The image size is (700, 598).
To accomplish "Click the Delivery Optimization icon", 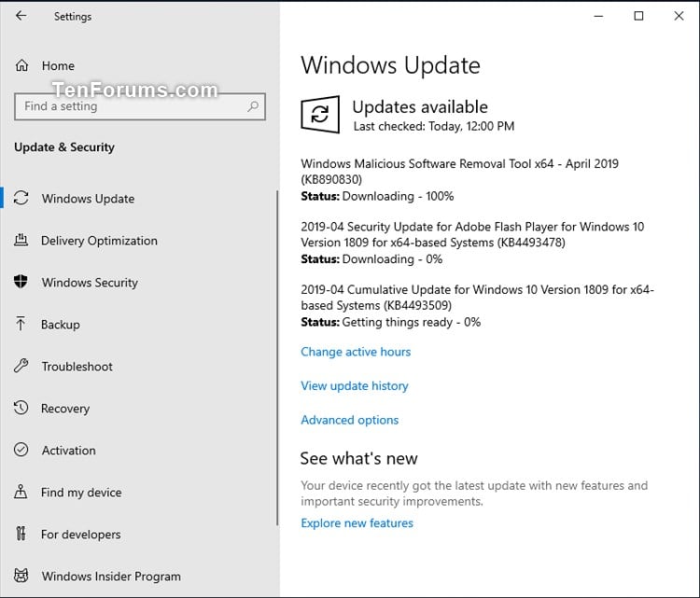I will coord(21,240).
